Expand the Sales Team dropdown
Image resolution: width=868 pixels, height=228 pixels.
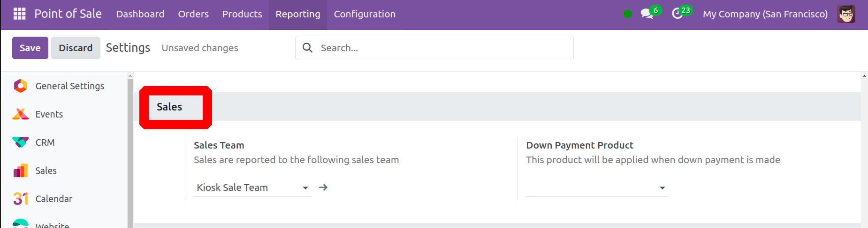pos(305,188)
